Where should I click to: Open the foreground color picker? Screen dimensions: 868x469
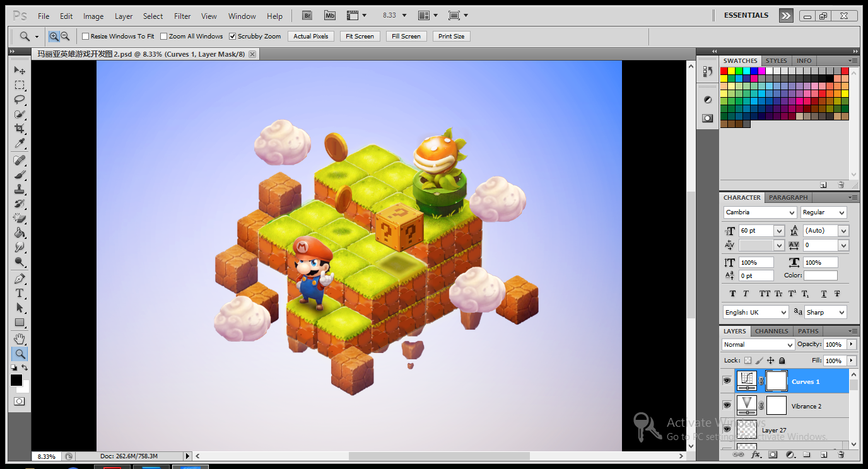pos(16,380)
